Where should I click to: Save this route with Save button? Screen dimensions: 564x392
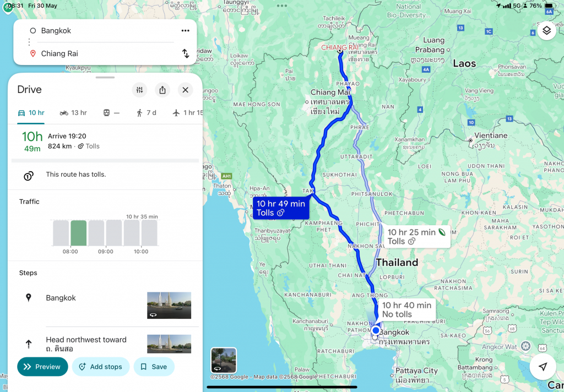154,367
